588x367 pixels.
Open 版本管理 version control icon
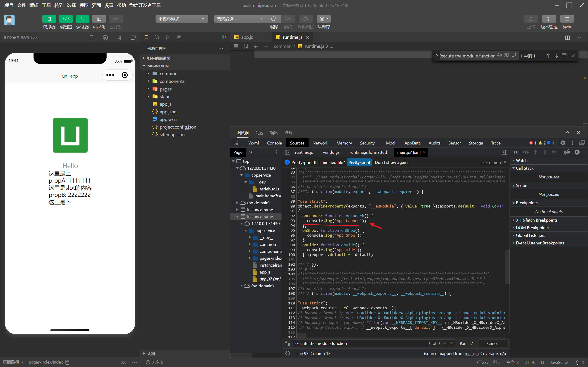tap(549, 19)
